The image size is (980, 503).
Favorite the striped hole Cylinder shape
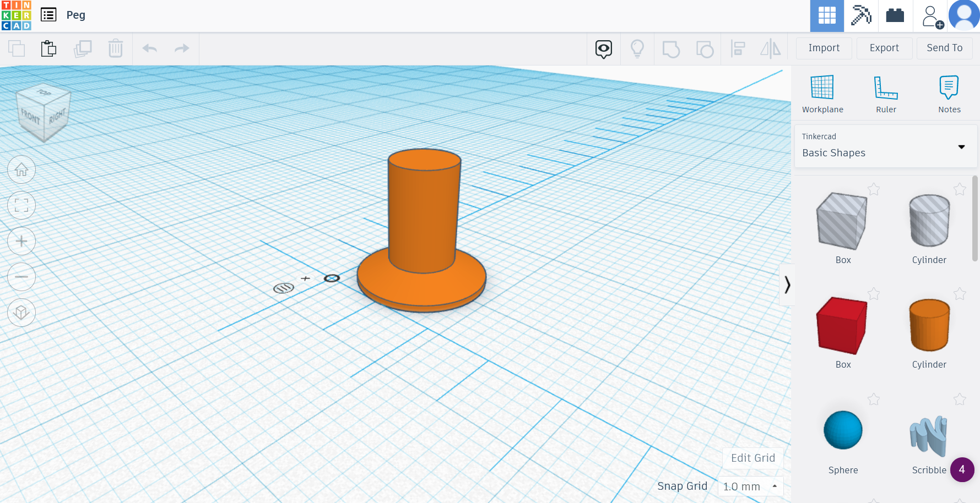point(960,189)
